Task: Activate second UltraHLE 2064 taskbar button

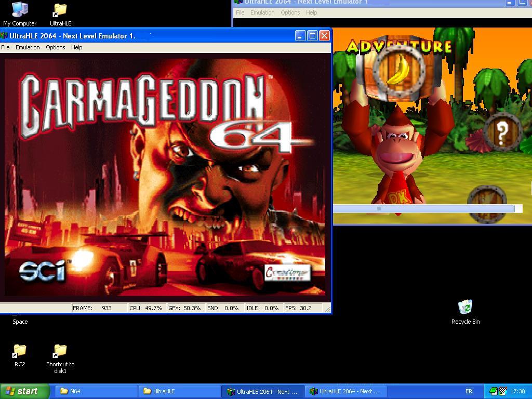Action: tap(345, 391)
